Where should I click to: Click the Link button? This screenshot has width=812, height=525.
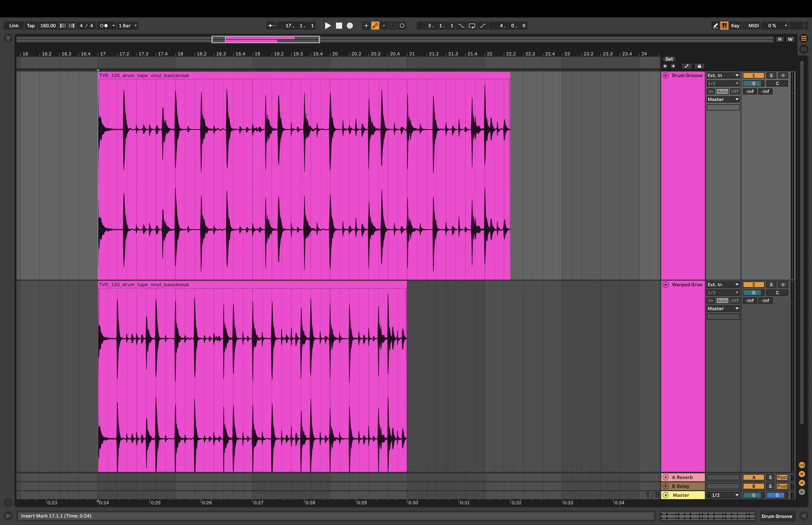point(14,26)
